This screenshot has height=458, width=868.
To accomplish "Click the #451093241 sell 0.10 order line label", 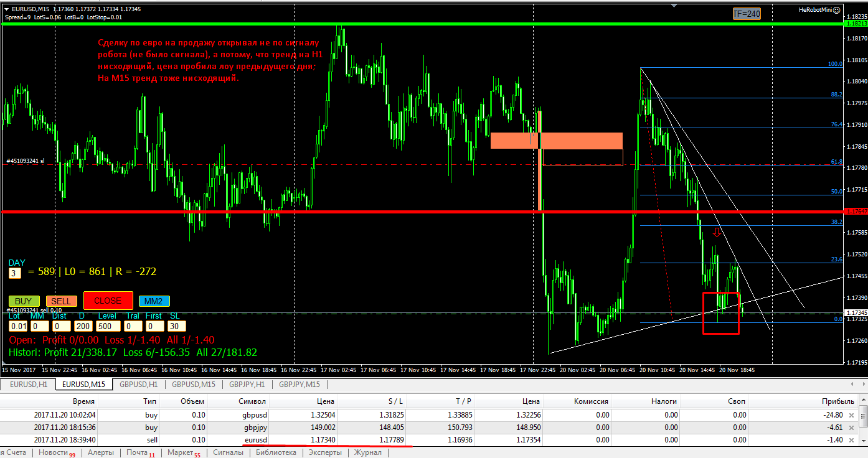I will pos(34,310).
